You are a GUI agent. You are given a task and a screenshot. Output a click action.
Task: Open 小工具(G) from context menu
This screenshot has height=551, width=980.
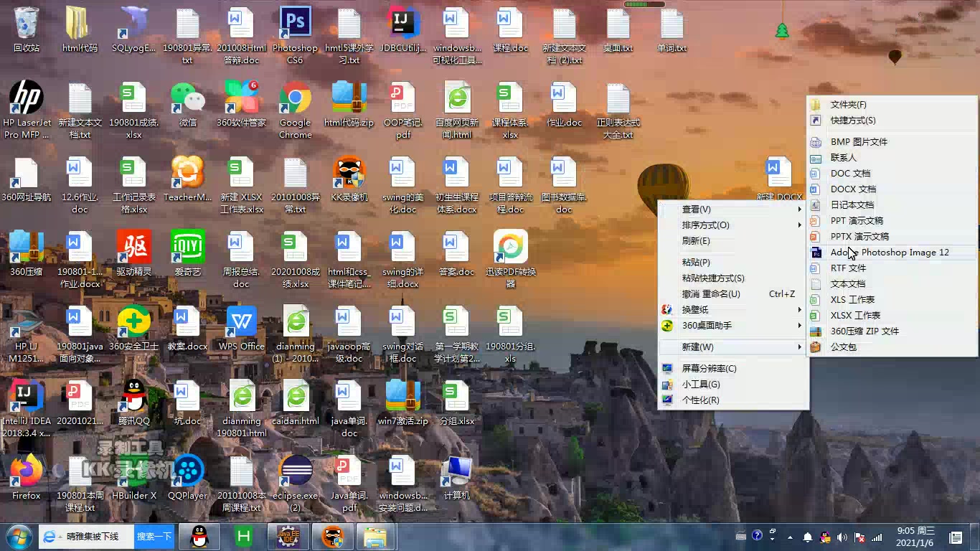pos(733,385)
